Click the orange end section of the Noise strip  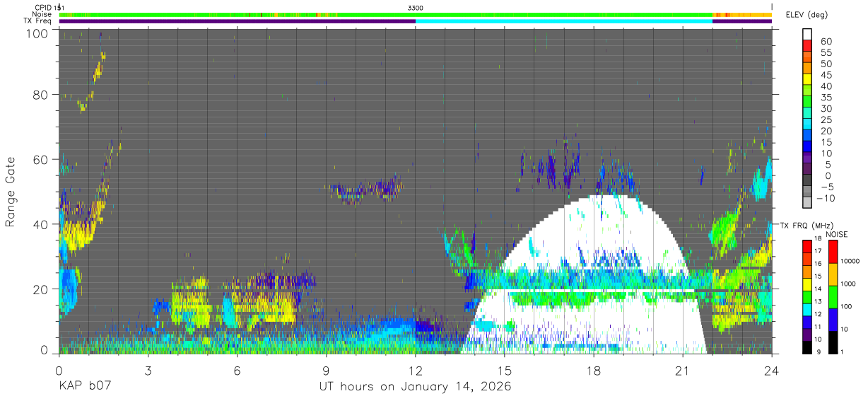coord(742,14)
